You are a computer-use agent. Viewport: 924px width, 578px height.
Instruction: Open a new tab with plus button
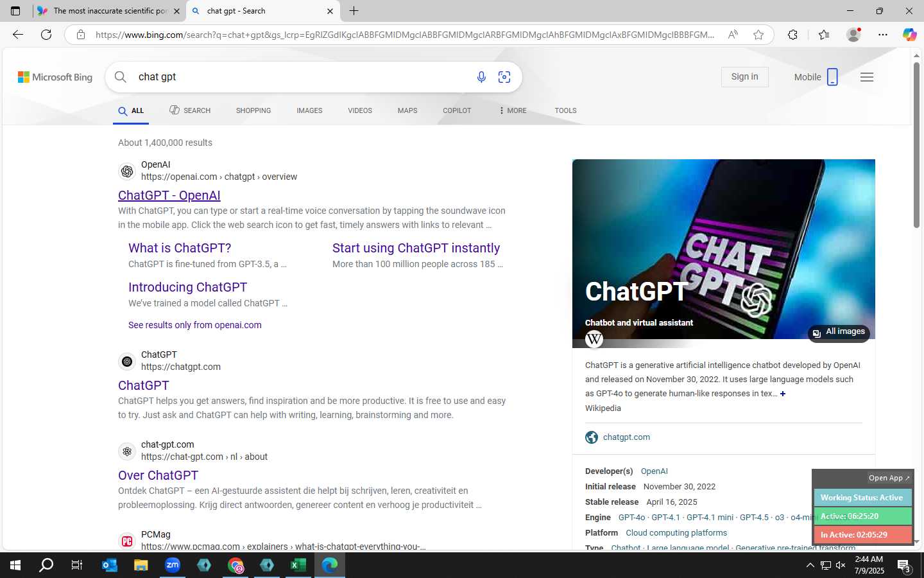[x=354, y=11]
